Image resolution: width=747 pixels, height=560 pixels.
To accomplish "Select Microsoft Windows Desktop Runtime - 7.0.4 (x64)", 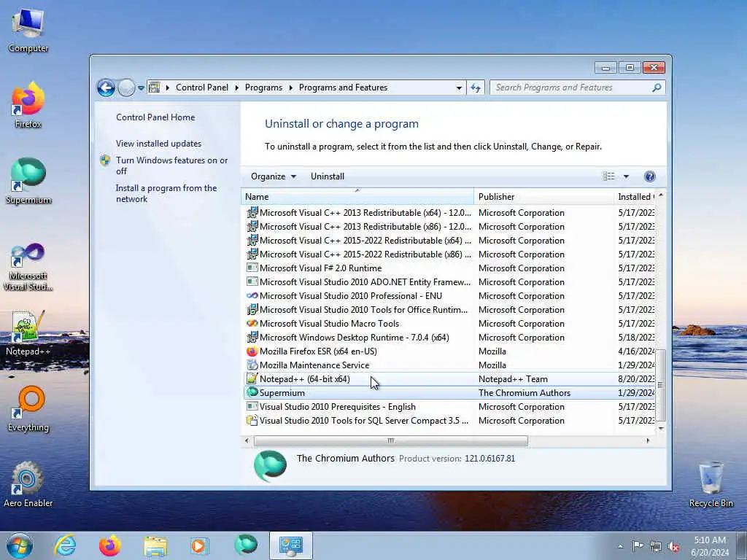I will [449, 338].
